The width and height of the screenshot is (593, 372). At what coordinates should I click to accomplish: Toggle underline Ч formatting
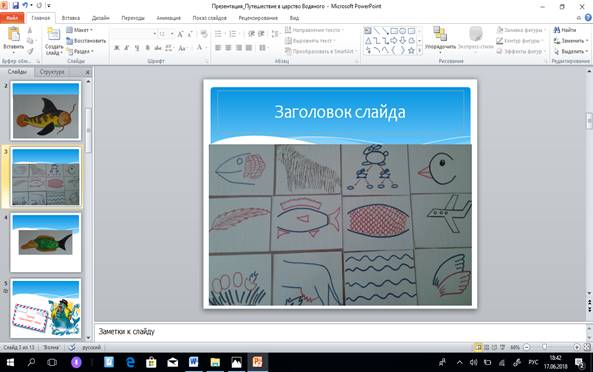point(137,48)
